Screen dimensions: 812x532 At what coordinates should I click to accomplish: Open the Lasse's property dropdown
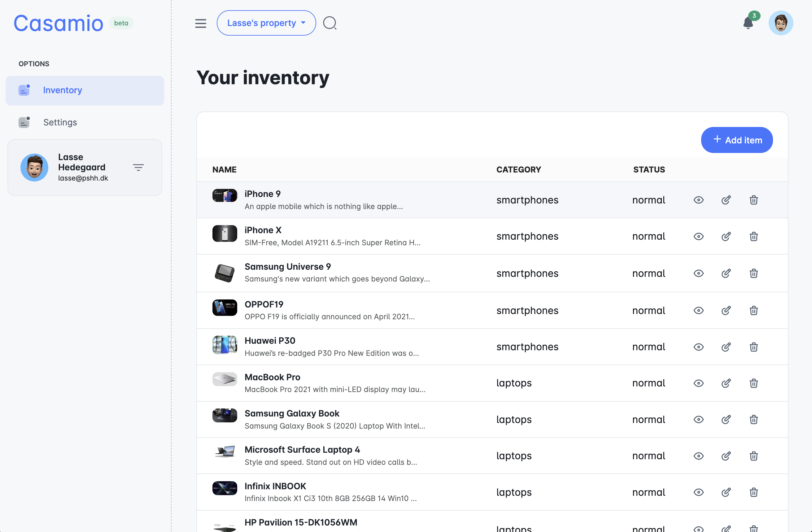click(x=266, y=23)
